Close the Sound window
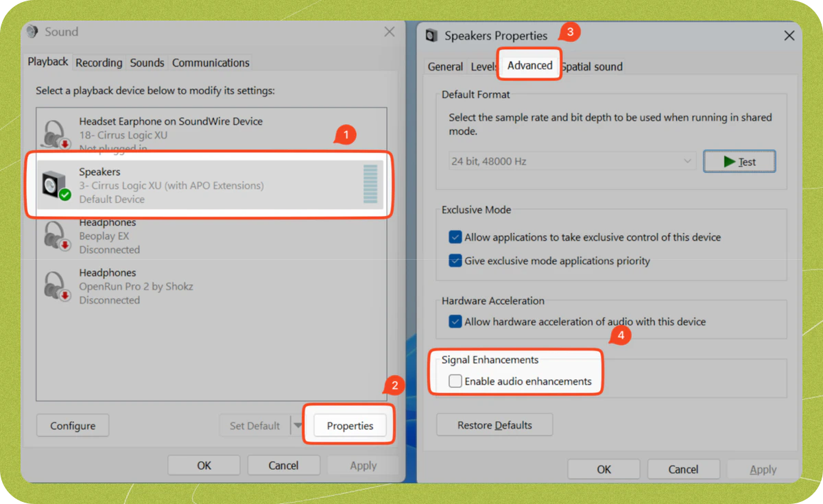The height and width of the screenshot is (504, 823). pyautogui.click(x=389, y=32)
